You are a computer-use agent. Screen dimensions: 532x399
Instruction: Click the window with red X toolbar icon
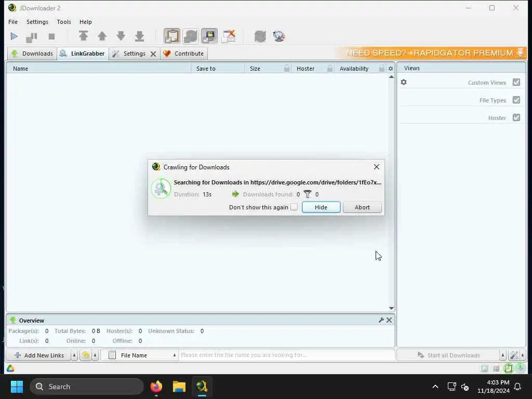click(229, 36)
